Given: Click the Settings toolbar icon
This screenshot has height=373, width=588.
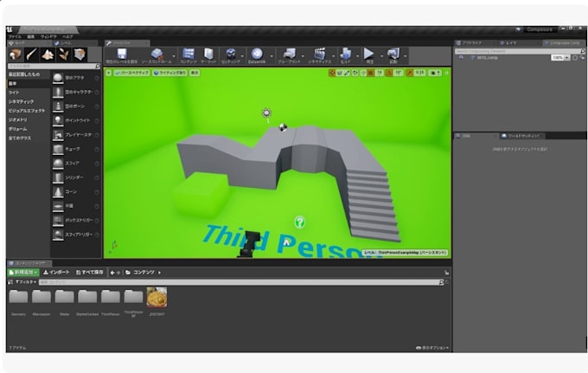Looking at the screenshot, I should 231,54.
